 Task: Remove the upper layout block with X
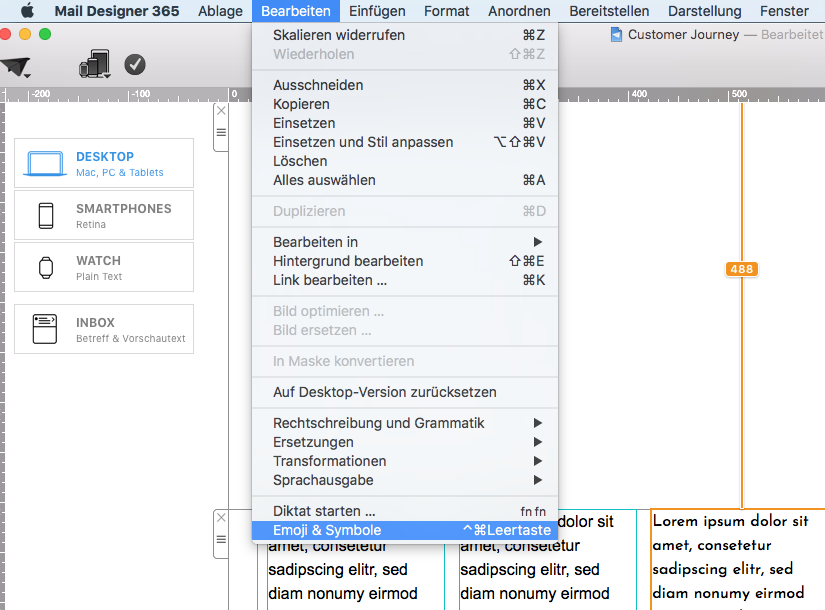click(222, 111)
